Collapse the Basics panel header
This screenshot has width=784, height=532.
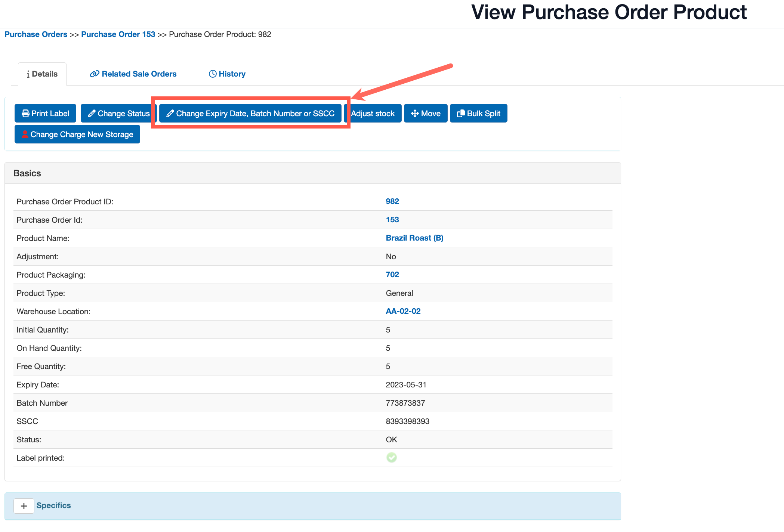tap(27, 173)
